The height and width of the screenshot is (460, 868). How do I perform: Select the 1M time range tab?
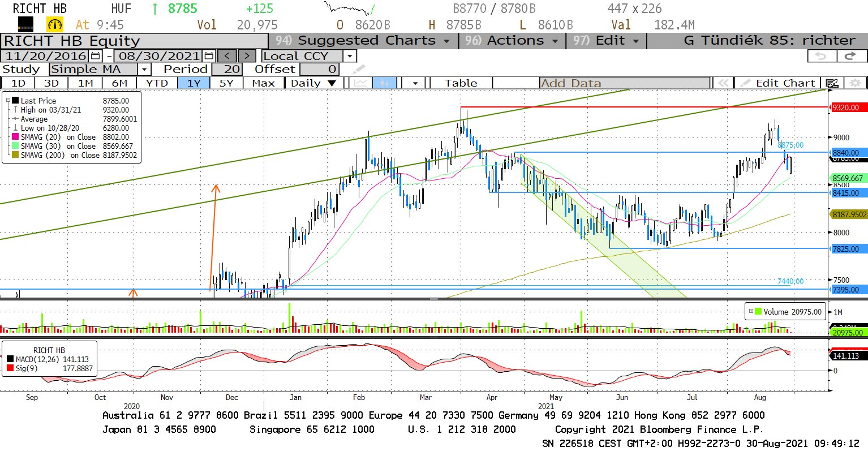tap(85, 83)
